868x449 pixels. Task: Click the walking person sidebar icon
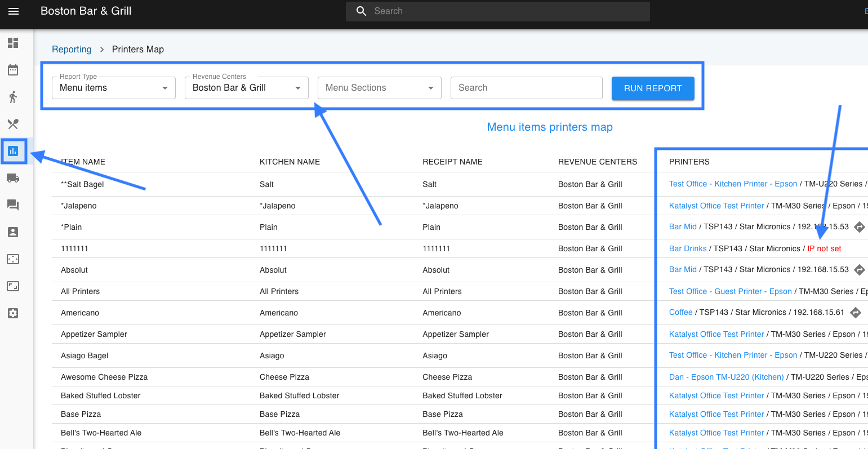point(13,97)
